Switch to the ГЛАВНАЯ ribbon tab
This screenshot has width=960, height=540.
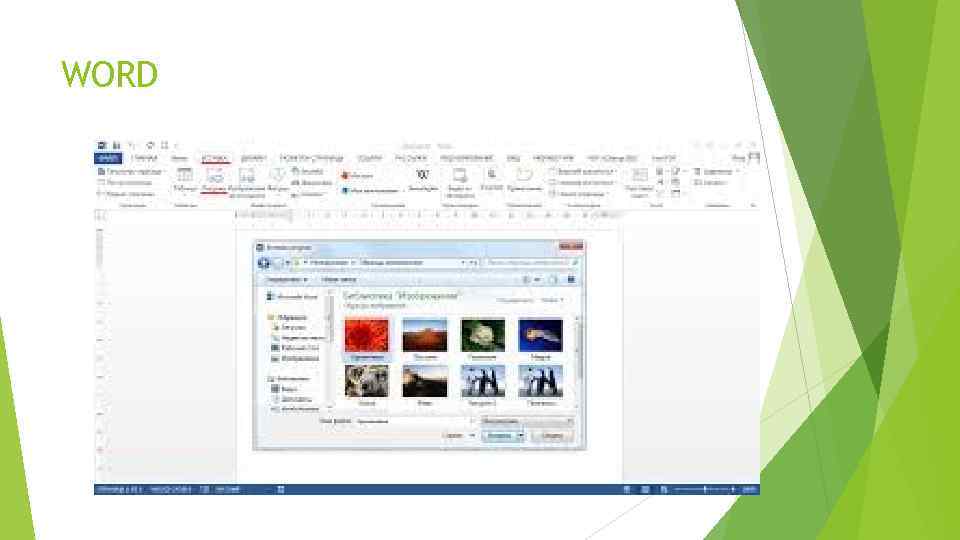tap(143, 159)
